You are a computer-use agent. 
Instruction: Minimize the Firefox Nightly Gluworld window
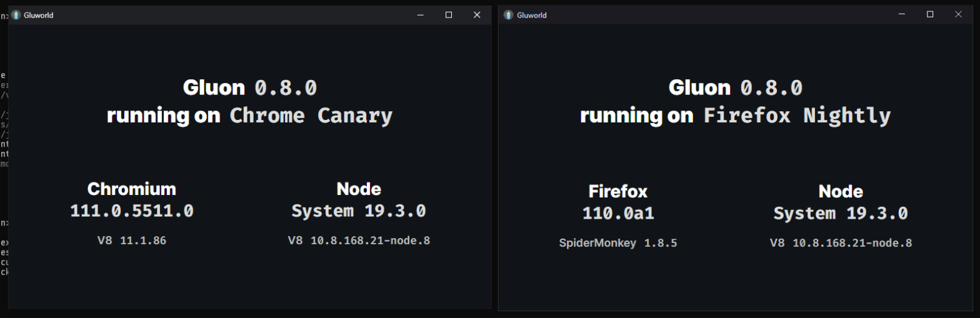coord(902,14)
